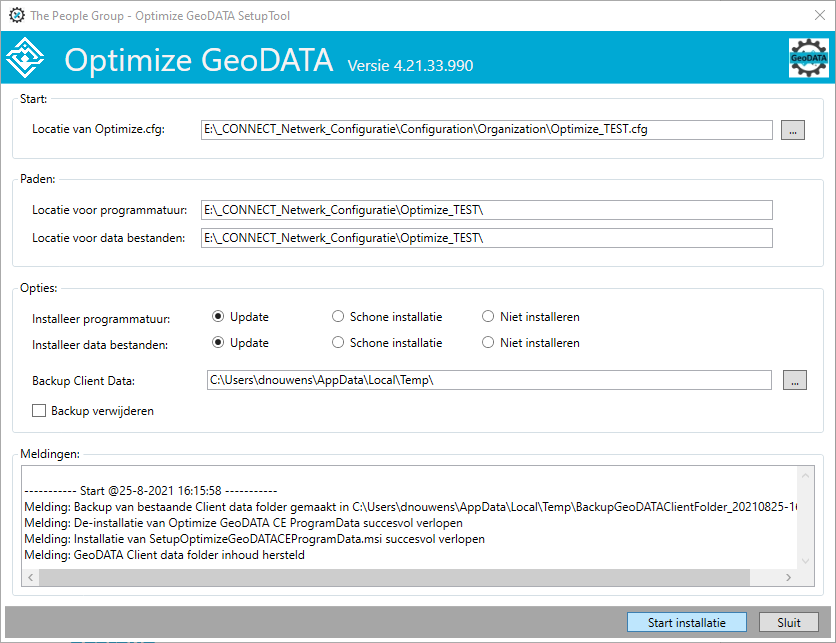Click the Optimize diamond logo in header

tap(25, 58)
